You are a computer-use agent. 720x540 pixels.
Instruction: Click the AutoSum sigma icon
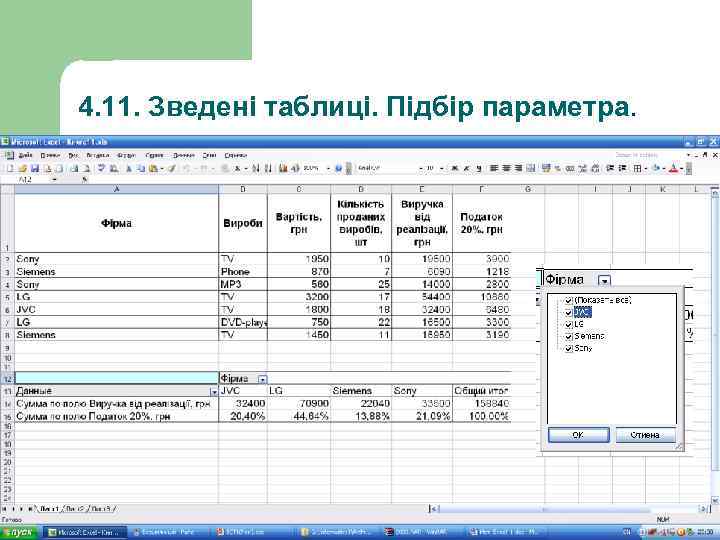point(238,169)
